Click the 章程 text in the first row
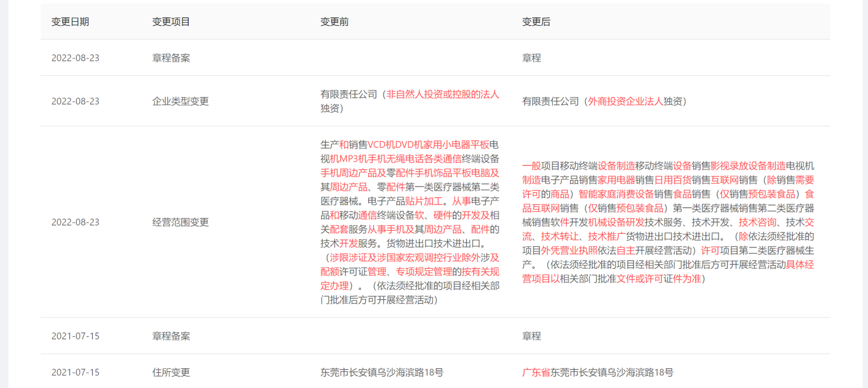 [x=530, y=58]
